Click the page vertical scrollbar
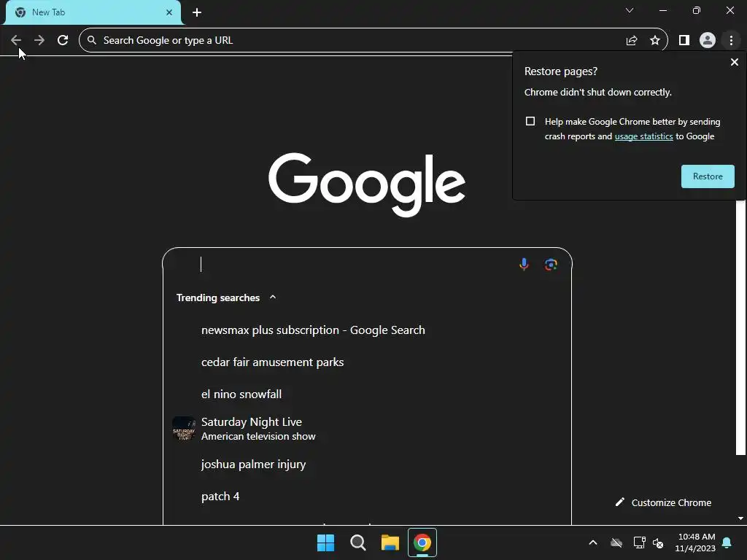 point(741,327)
